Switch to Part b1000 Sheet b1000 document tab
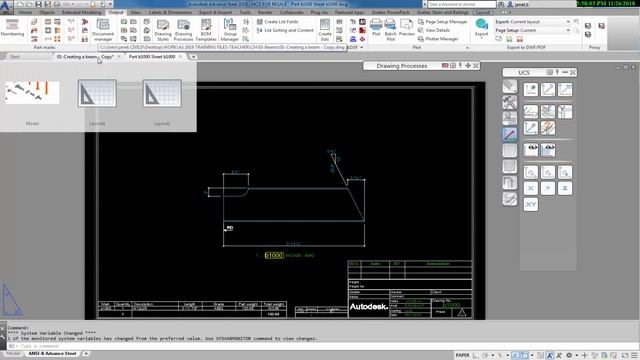This screenshot has height=360, width=640. point(152,57)
